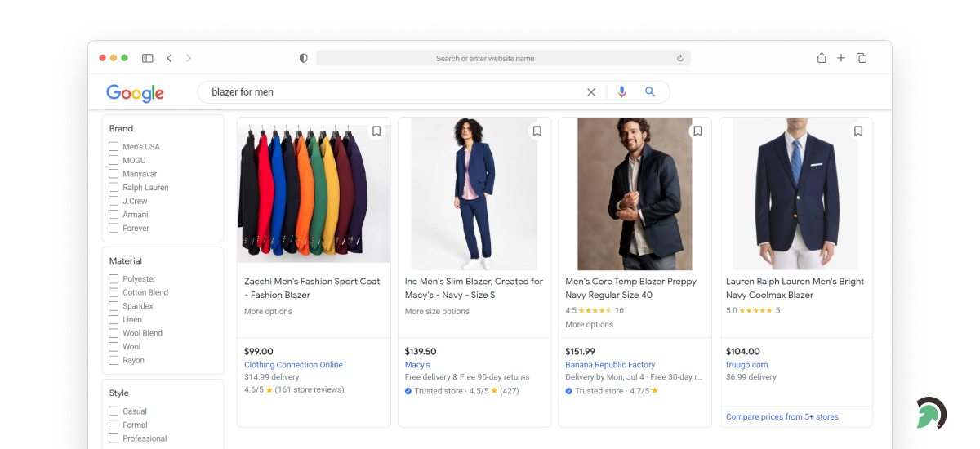Open the Macy's store link
The image size is (980, 449).
click(x=417, y=365)
